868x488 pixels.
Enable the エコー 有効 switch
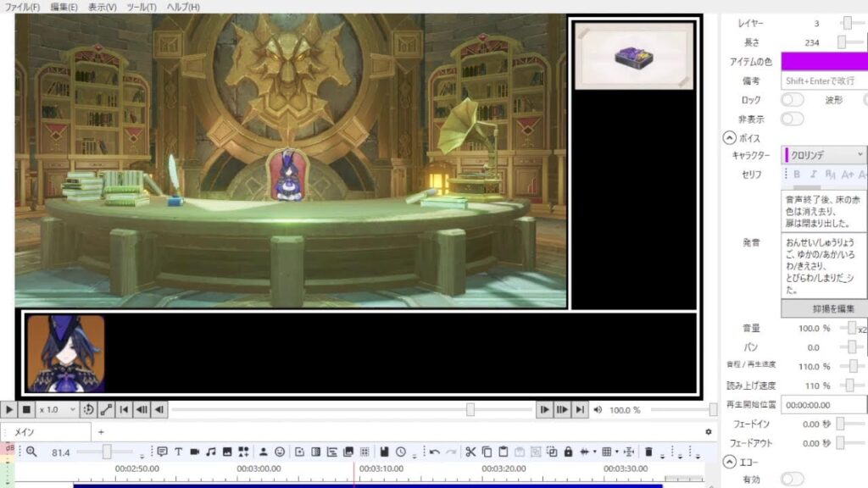pyautogui.click(x=792, y=480)
